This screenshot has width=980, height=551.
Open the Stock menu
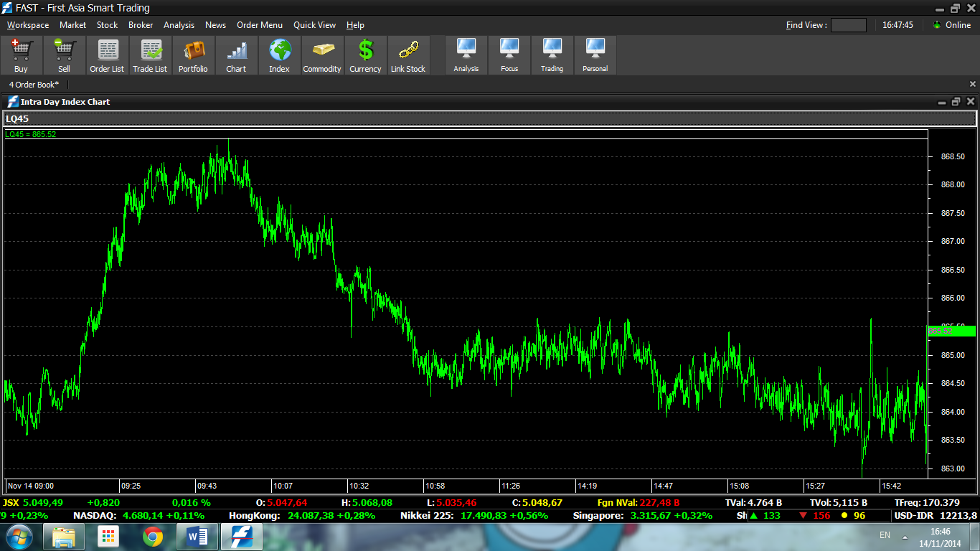click(107, 25)
